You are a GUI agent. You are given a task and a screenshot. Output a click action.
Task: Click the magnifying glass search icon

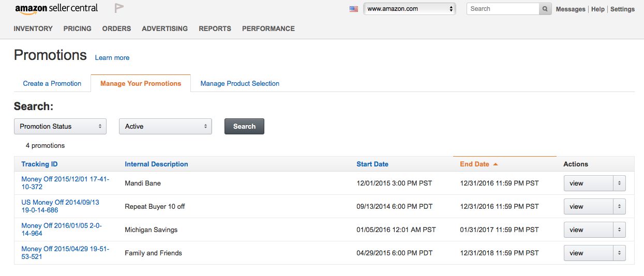click(545, 9)
